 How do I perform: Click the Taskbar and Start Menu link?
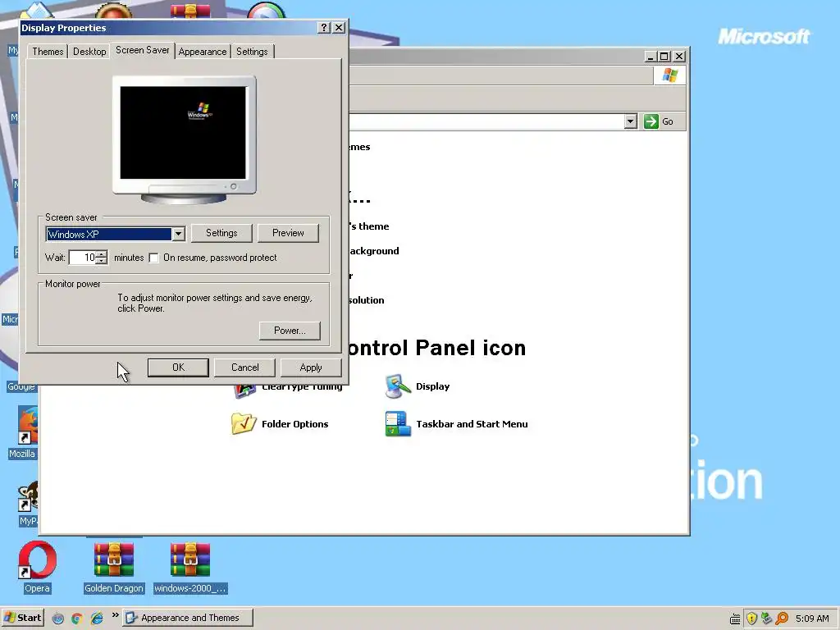pos(472,424)
